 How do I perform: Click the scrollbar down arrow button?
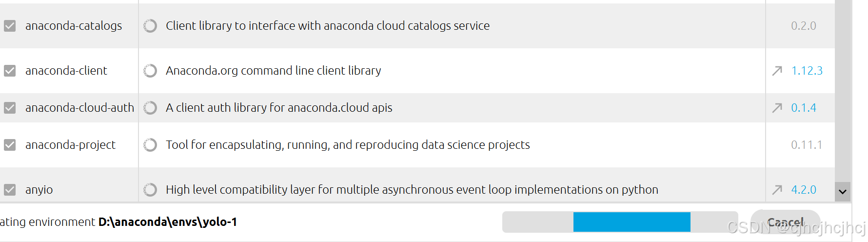pyautogui.click(x=843, y=192)
